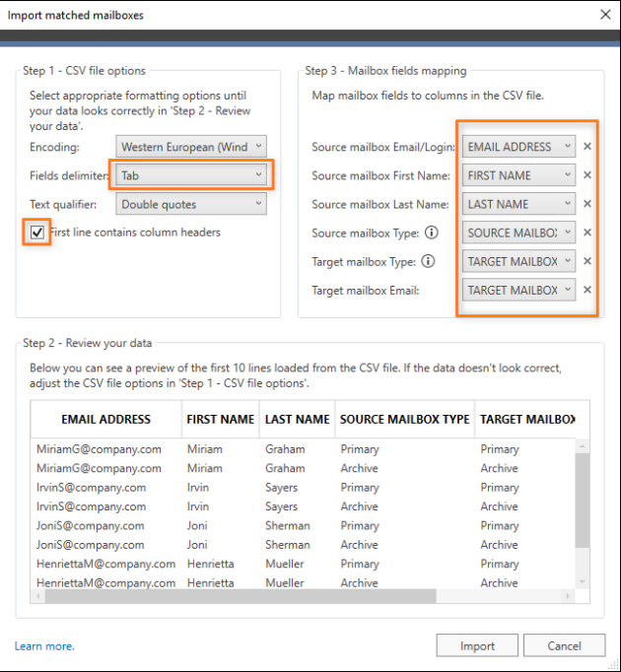621x672 pixels.
Task: Open the Learn more link
Action: click(44, 645)
